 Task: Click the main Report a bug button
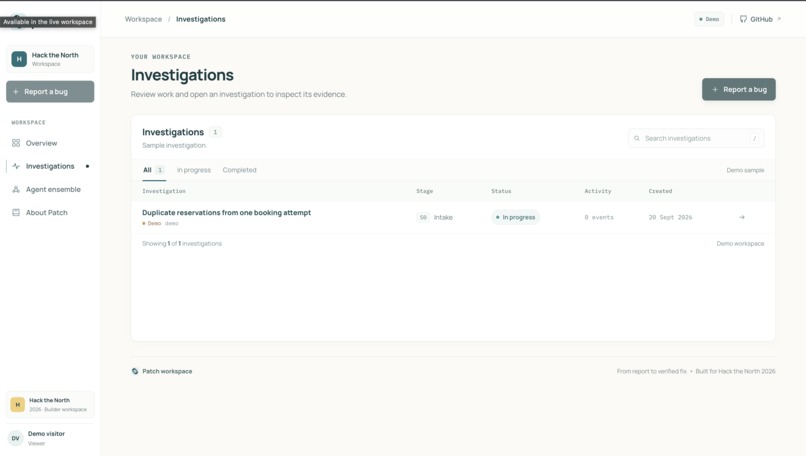click(739, 89)
